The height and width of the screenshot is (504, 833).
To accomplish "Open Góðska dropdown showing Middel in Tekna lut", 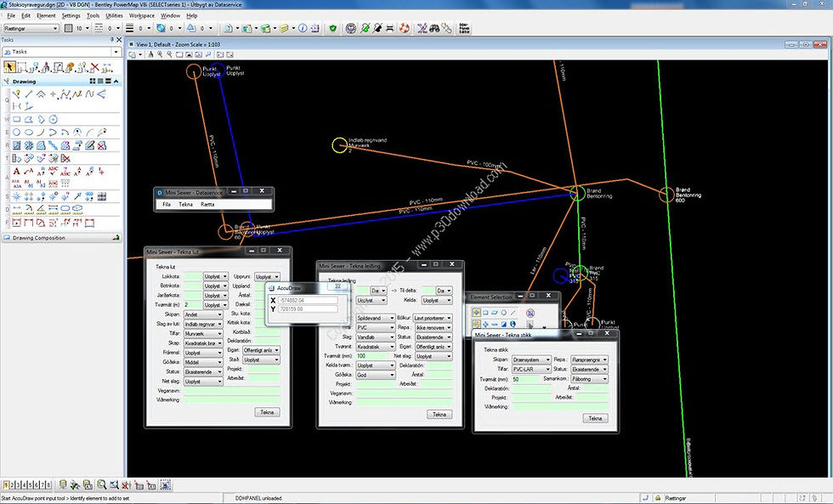I will click(x=203, y=362).
